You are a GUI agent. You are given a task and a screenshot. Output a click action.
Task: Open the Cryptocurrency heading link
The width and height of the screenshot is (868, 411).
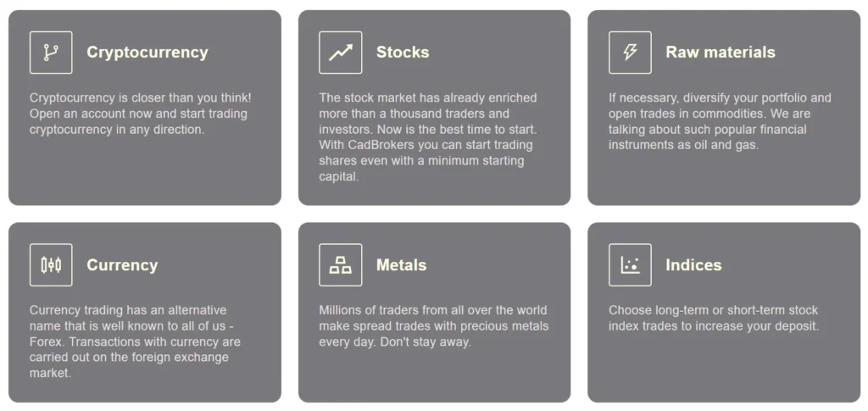pyautogui.click(x=147, y=53)
